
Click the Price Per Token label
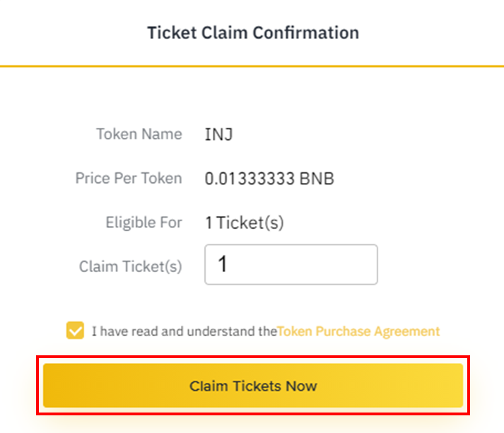tap(129, 178)
